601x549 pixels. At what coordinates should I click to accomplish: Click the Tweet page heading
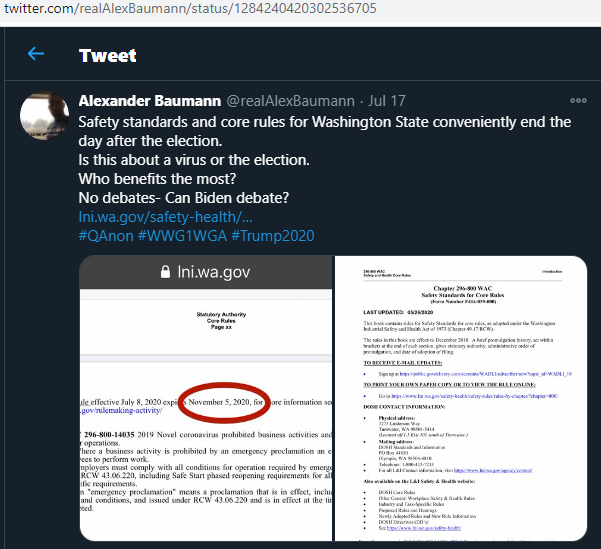click(x=107, y=56)
